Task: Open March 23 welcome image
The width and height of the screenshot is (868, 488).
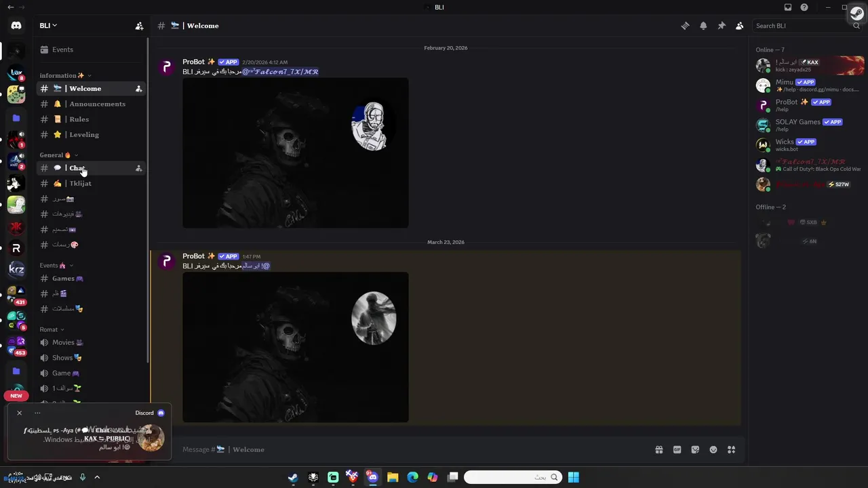Action: (296, 348)
